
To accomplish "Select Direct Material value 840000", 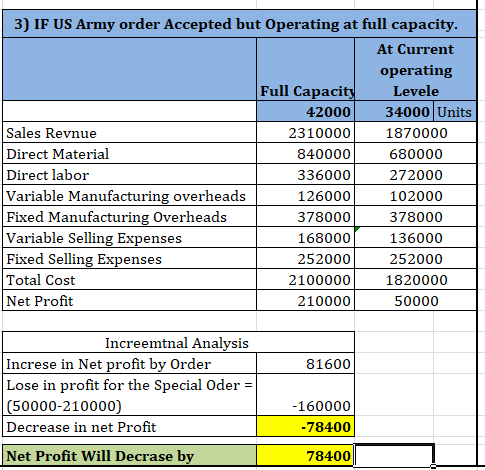I will point(305,153).
